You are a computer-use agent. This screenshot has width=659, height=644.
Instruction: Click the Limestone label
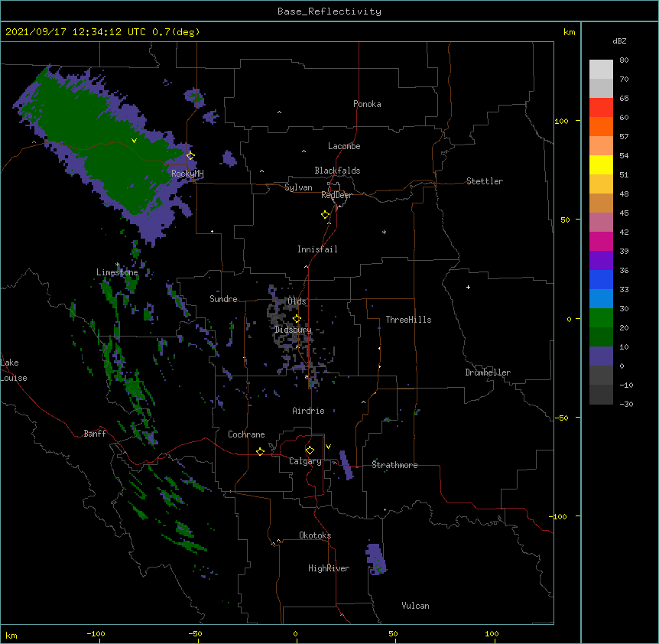pyautogui.click(x=117, y=272)
